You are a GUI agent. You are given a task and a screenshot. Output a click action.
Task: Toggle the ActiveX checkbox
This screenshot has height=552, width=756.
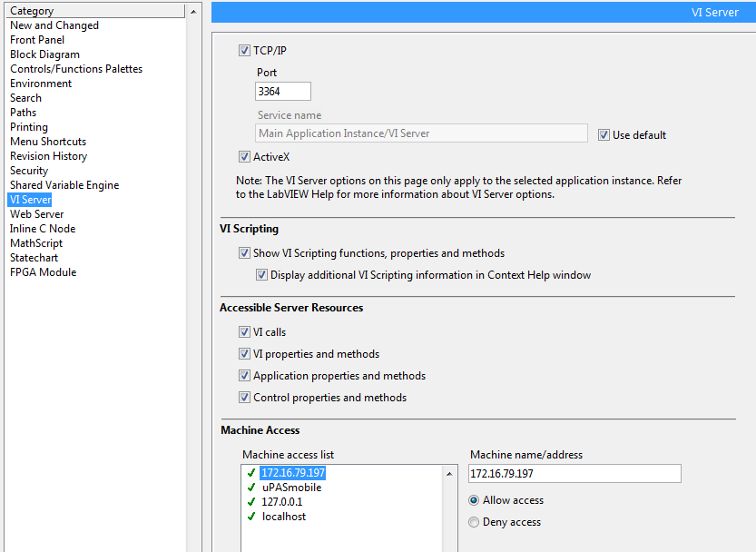[x=244, y=157]
